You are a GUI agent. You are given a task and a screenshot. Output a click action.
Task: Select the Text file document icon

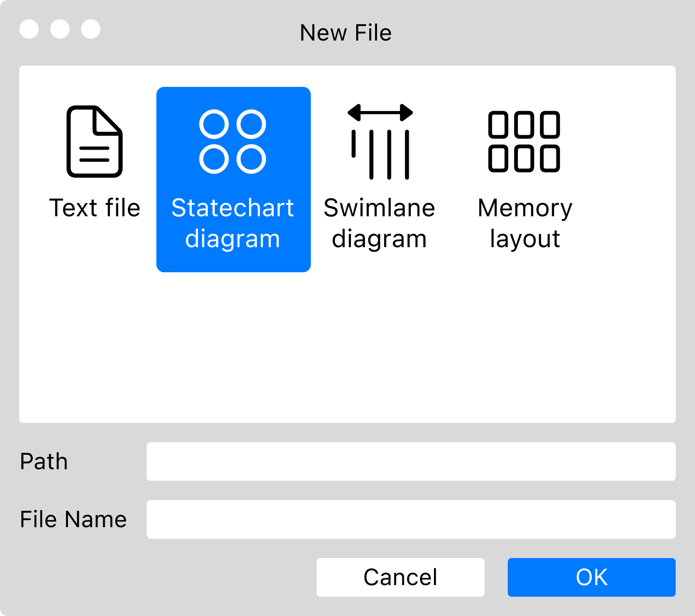pos(95,141)
